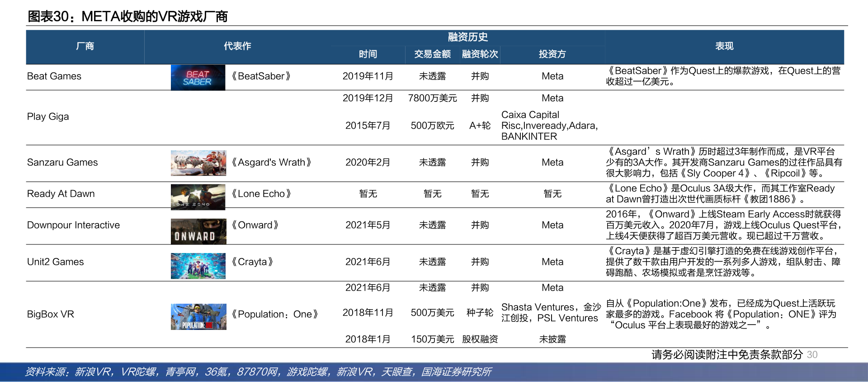
Task: Click the 《Lone Echo》 title text
Action: point(261,194)
